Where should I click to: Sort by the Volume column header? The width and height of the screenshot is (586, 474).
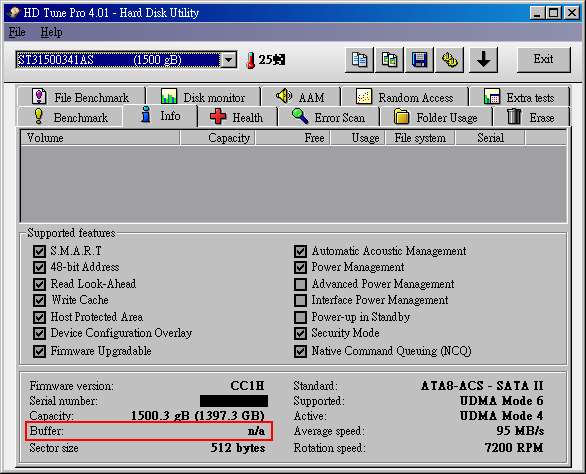tap(100, 138)
